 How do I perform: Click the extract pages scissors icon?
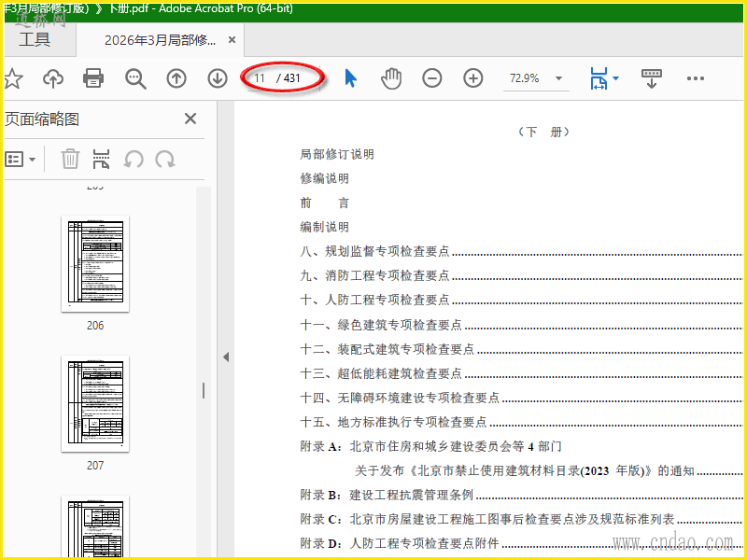(x=101, y=159)
